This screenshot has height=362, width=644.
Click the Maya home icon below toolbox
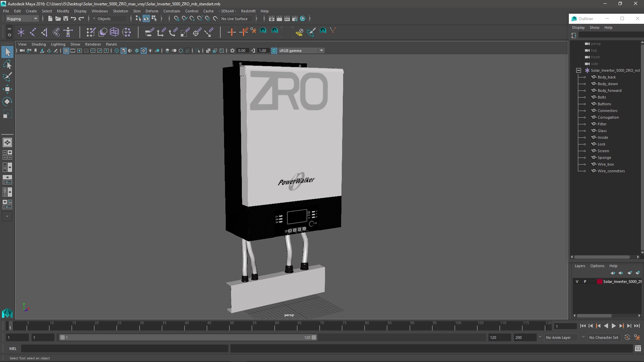(x=7, y=313)
